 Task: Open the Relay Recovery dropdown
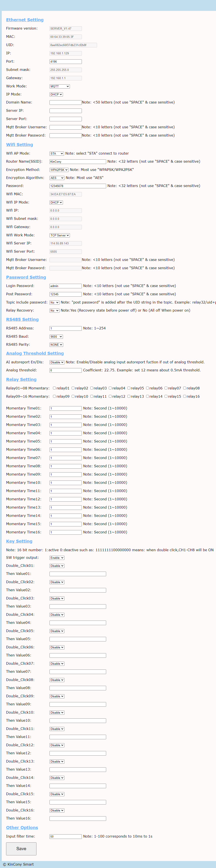[54, 310]
